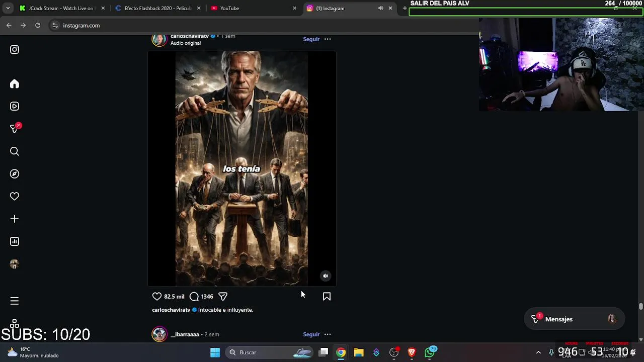Viewport: 644px width, 362px height.
Task: Reload the Instagram page
Action: click(x=38, y=25)
